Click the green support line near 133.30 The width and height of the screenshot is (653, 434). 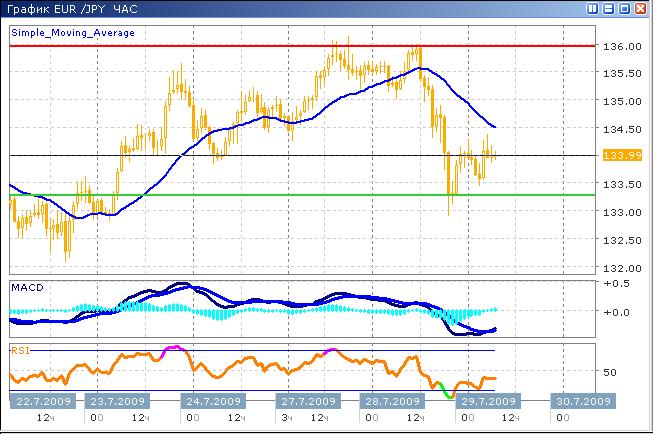(x=302, y=195)
